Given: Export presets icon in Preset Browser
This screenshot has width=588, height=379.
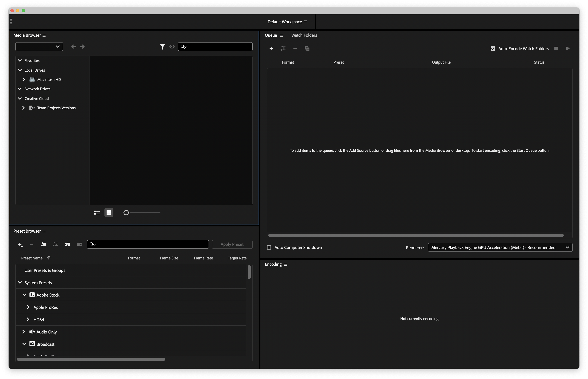Looking at the screenshot, I should (79, 244).
